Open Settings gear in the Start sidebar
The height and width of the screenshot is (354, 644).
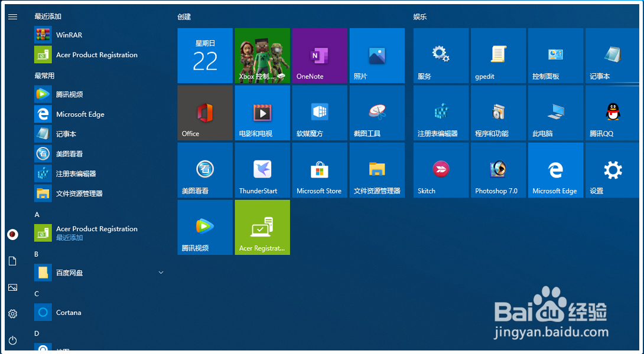coord(13,314)
